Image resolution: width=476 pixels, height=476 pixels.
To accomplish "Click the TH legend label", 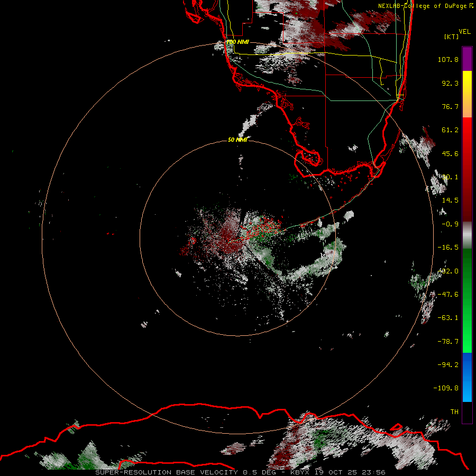I will tap(454, 411).
